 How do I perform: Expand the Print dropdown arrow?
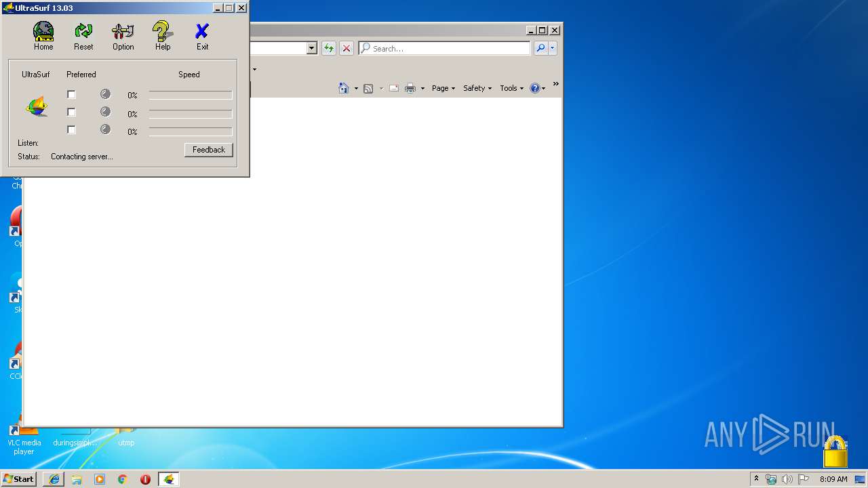(x=422, y=88)
